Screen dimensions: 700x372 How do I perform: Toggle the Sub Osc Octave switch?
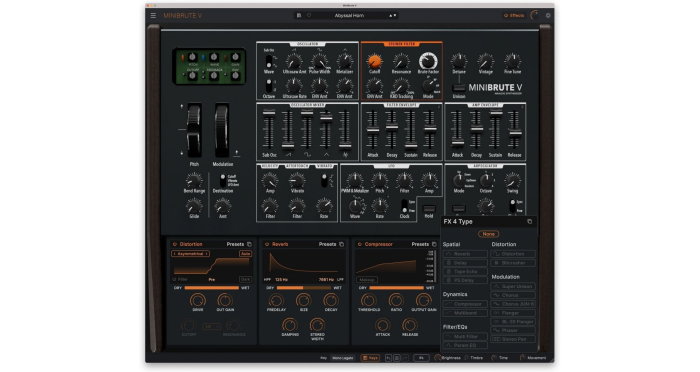pos(269,85)
